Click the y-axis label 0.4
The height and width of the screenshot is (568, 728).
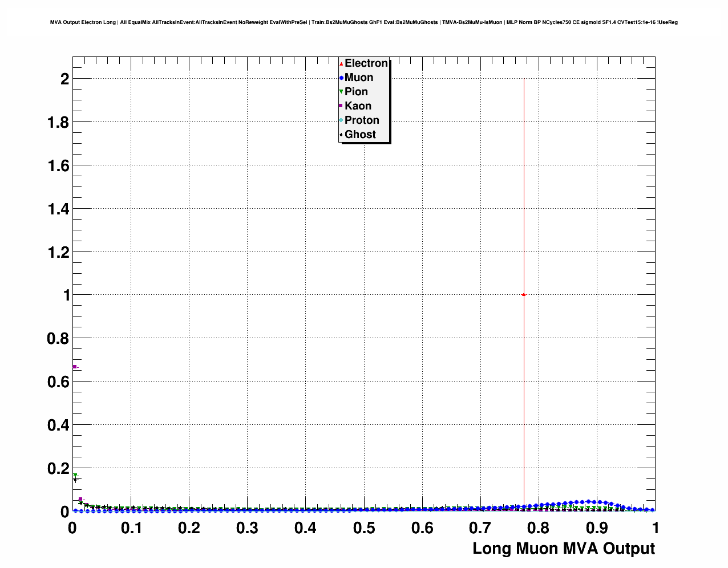[58, 425]
